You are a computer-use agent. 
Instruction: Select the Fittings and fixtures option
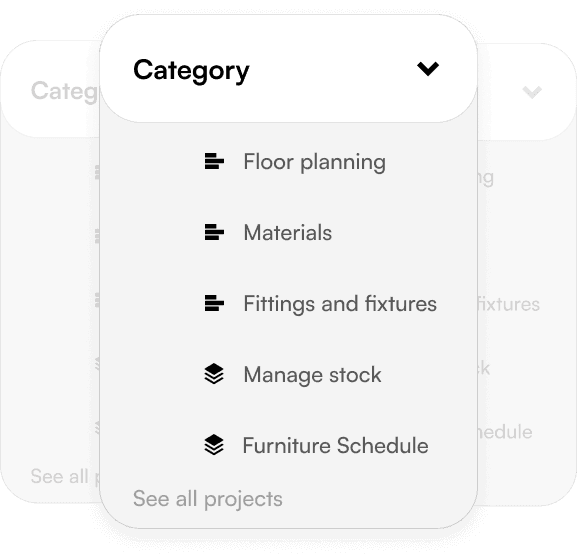pos(340,304)
